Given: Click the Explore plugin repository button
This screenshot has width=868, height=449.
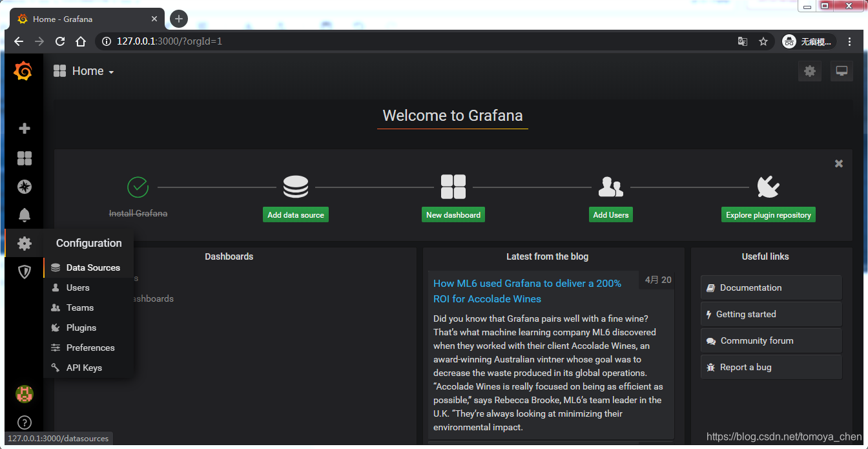Looking at the screenshot, I should coord(769,214).
